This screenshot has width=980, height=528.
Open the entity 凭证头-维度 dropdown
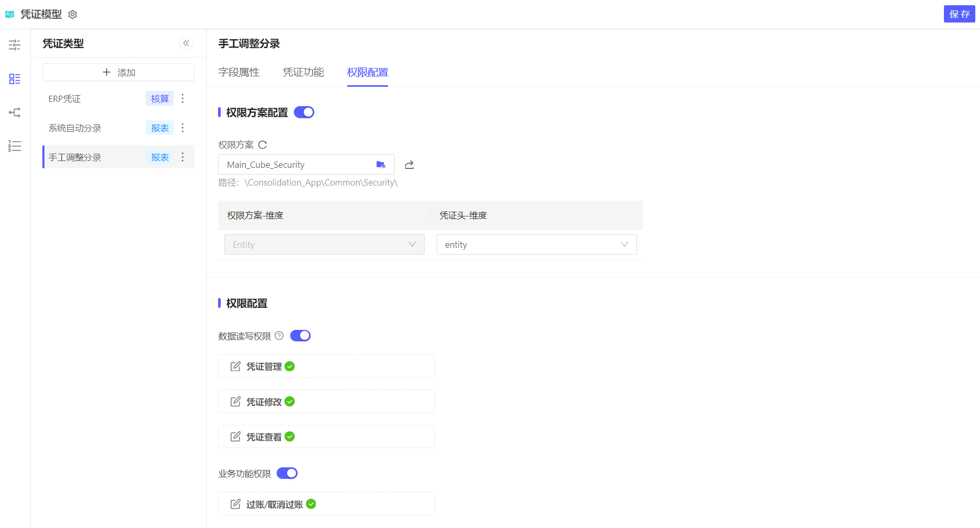(536, 245)
